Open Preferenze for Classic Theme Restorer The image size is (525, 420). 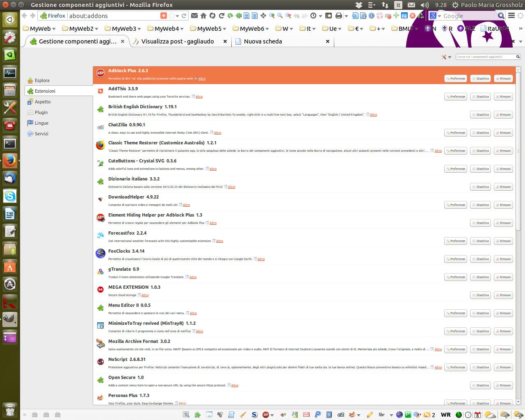[456, 151]
